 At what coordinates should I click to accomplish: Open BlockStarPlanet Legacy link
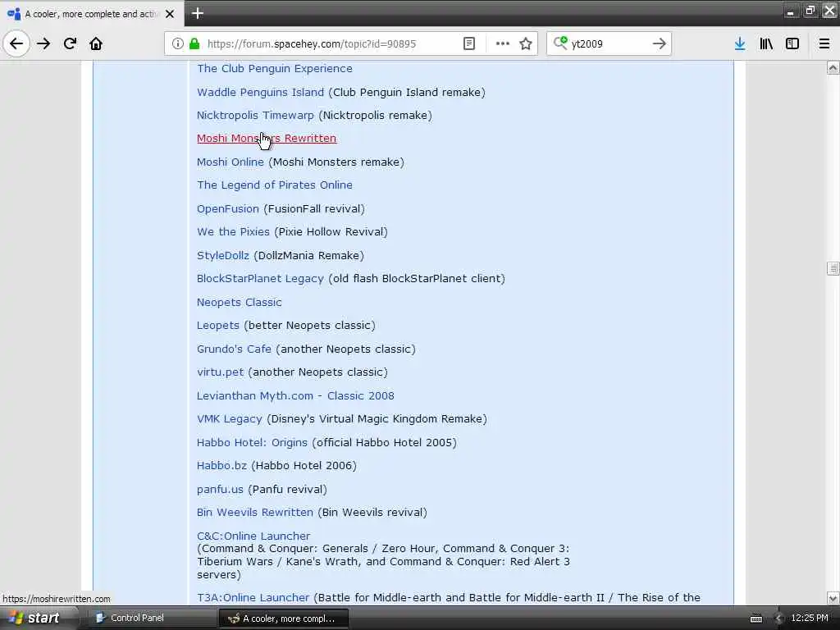(260, 279)
